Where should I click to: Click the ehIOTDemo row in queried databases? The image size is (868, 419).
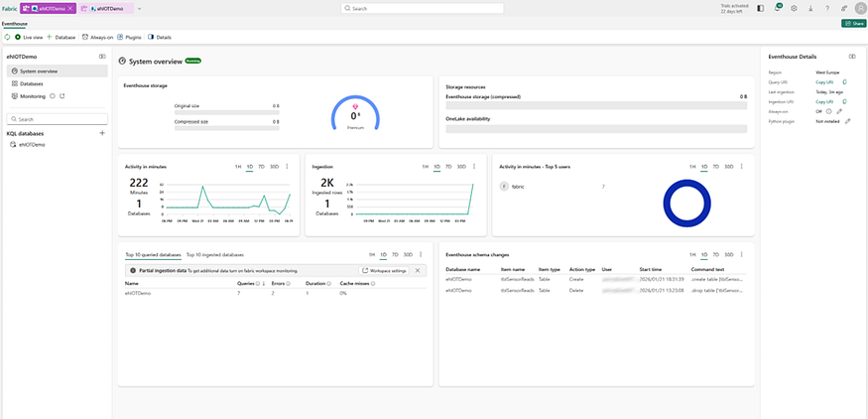[275, 293]
